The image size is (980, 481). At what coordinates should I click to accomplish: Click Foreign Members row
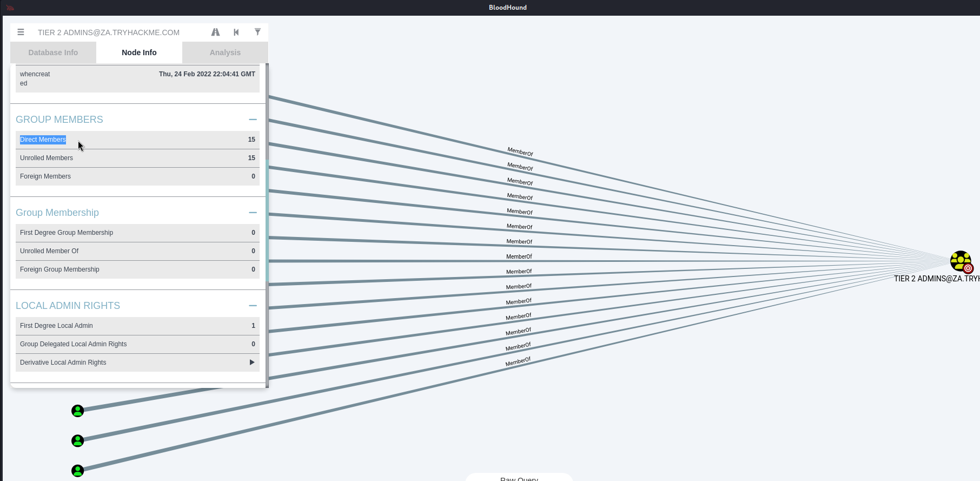[137, 176]
